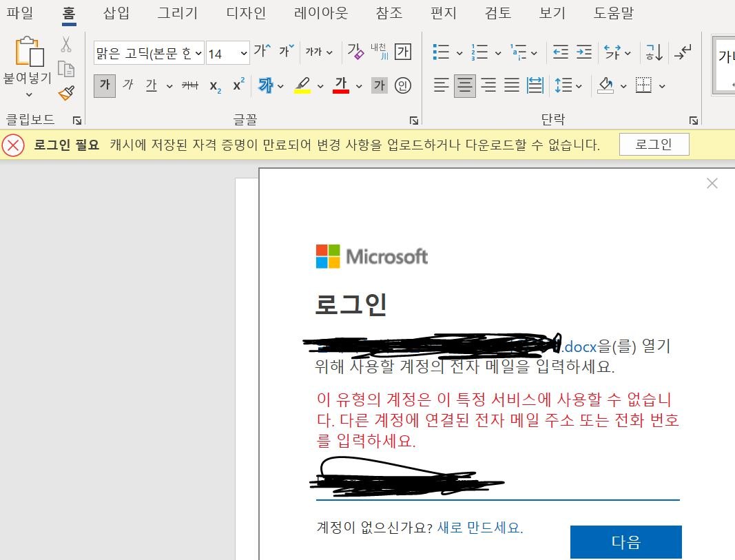The image size is (735, 560).
Task: Toggle character shading gray 가
Action: pos(380,85)
